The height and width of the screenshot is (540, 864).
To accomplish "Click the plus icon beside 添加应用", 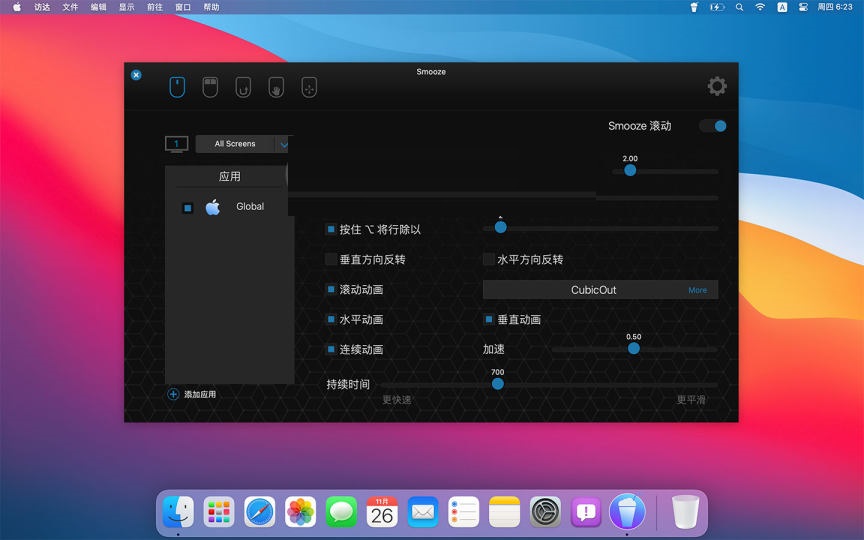I will (173, 394).
